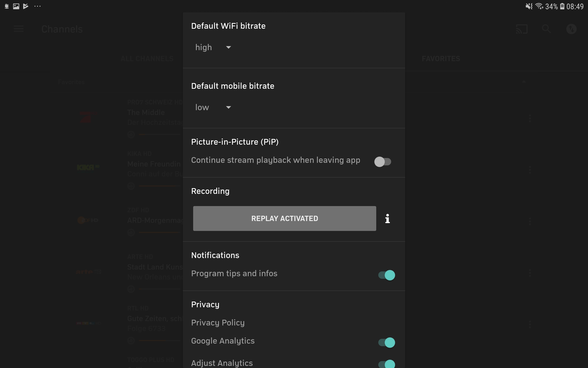Open overflow menu for RTL HD row
This screenshot has height=368, width=588.
click(530, 324)
